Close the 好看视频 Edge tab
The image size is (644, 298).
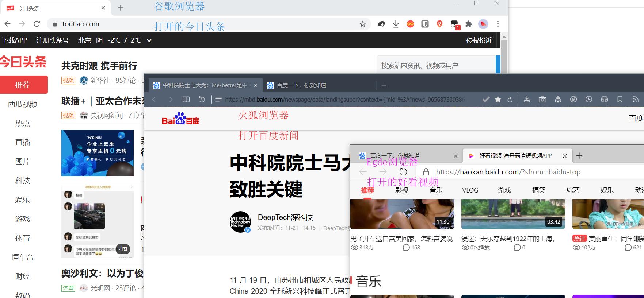click(564, 156)
